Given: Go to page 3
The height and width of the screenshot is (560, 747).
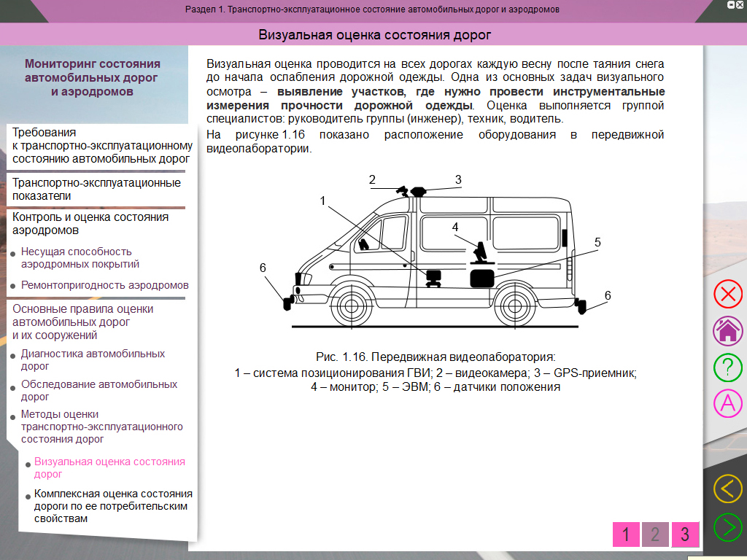Looking at the screenshot, I should click(685, 534).
